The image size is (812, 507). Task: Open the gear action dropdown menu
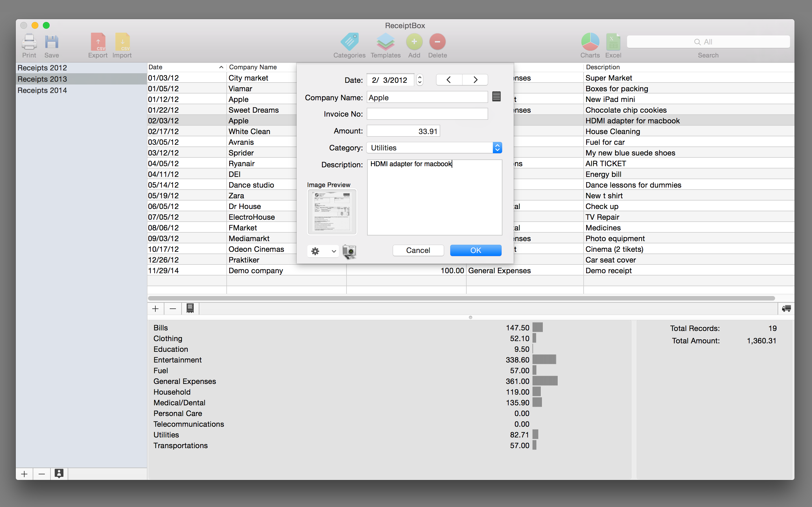click(x=323, y=251)
